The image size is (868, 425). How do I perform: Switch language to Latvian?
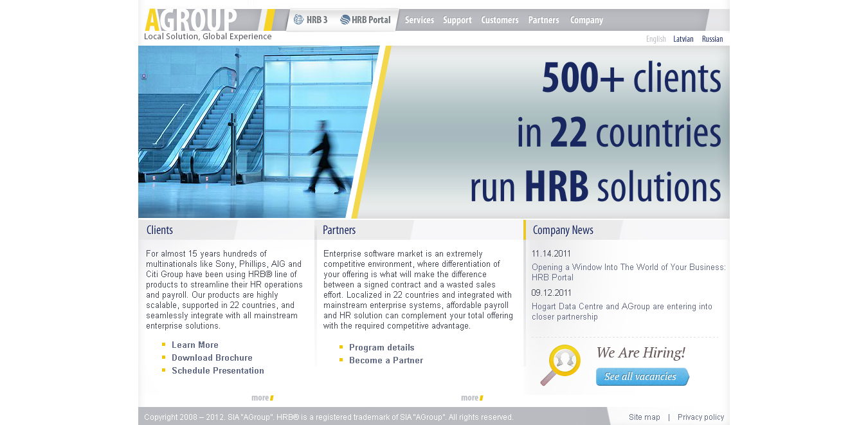tap(683, 39)
